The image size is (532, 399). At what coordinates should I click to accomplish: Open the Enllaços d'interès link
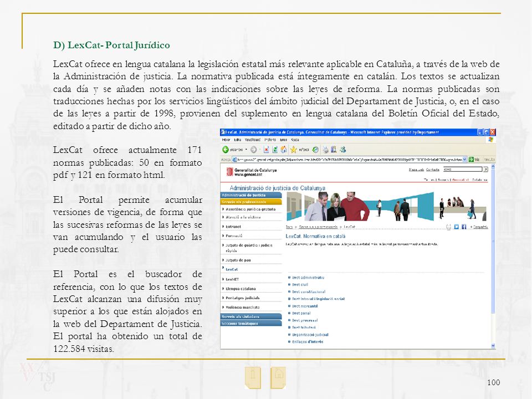pos(308,342)
